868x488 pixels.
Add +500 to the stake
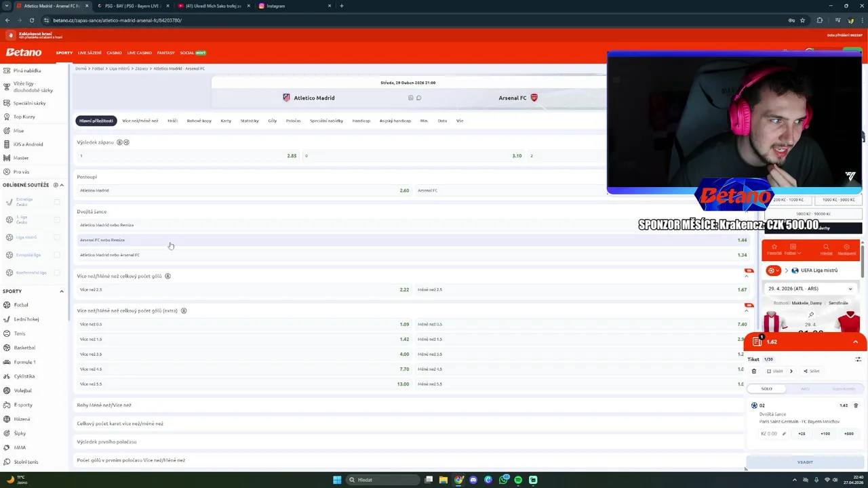pyautogui.click(x=849, y=434)
